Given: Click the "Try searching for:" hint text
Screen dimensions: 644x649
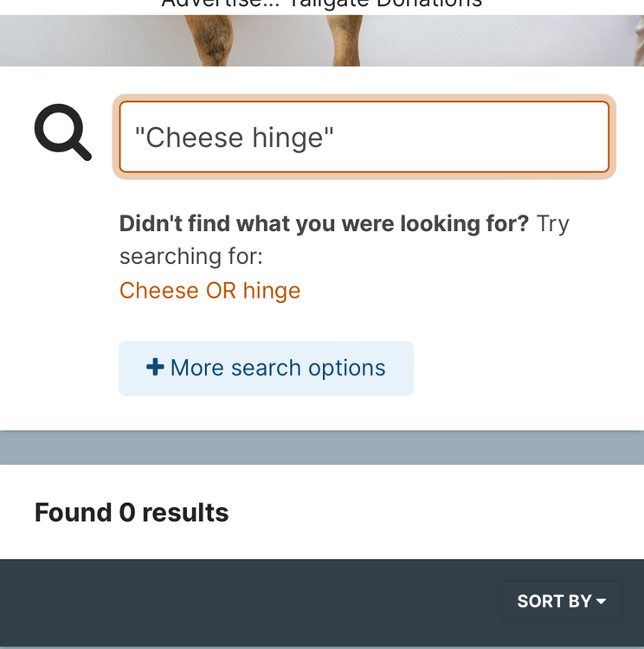Looking at the screenshot, I should pos(190,256).
